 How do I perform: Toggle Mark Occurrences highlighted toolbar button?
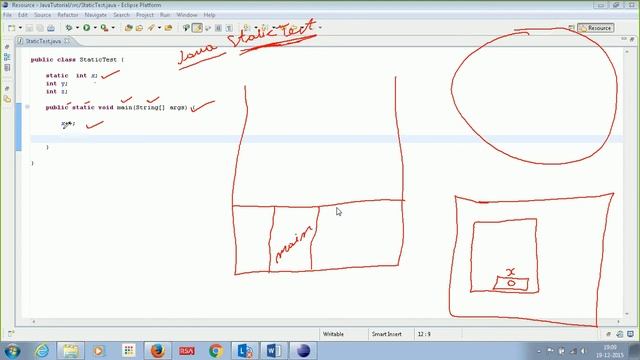pyautogui.click(x=197, y=28)
